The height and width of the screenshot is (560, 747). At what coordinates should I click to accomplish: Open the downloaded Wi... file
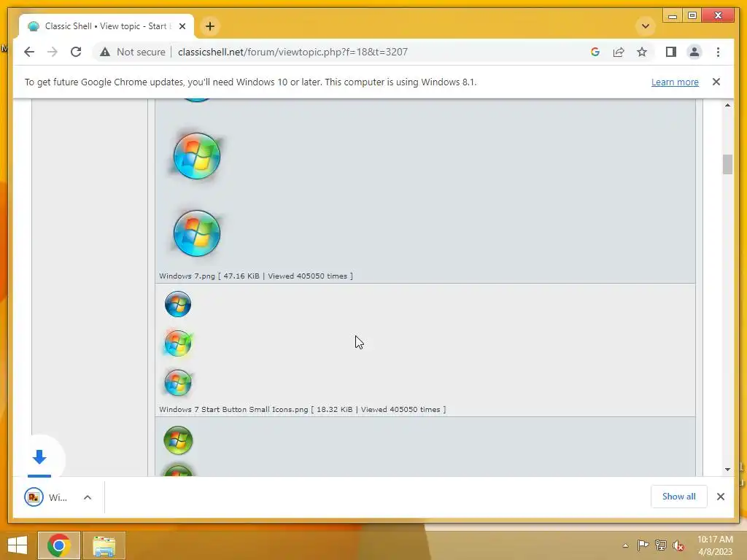pyautogui.click(x=46, y=497)
